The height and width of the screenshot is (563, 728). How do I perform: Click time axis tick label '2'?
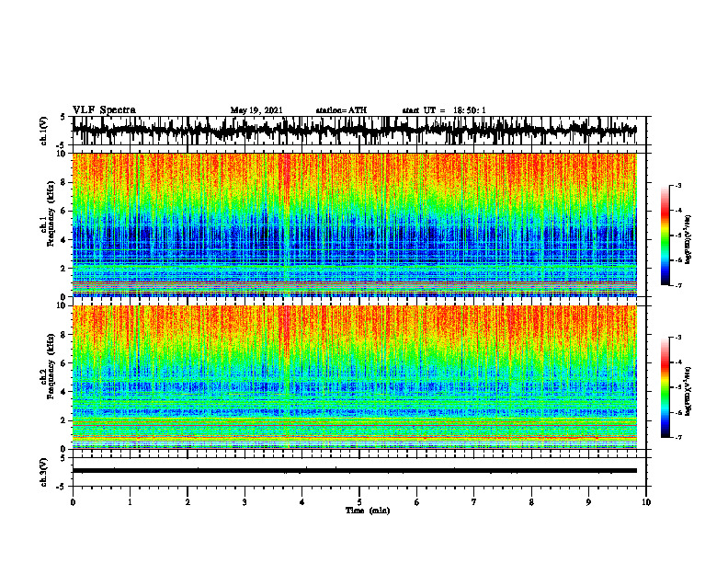click(188, 502)
